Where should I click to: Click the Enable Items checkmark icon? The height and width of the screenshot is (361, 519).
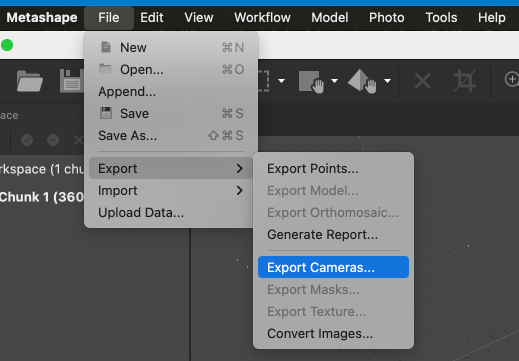tap(27, 140)
